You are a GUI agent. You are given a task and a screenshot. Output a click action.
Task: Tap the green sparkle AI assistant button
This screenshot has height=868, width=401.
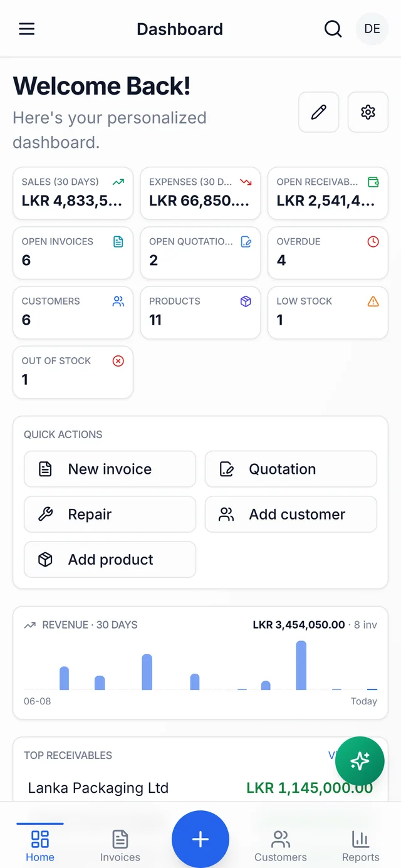[x=360, y=761]
